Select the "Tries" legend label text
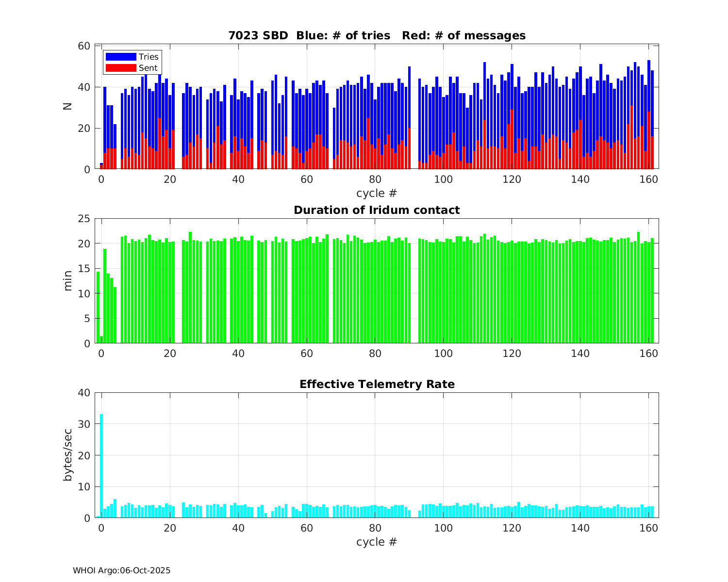The width and height of the screenshot is (728, 582). click(149, 57)
